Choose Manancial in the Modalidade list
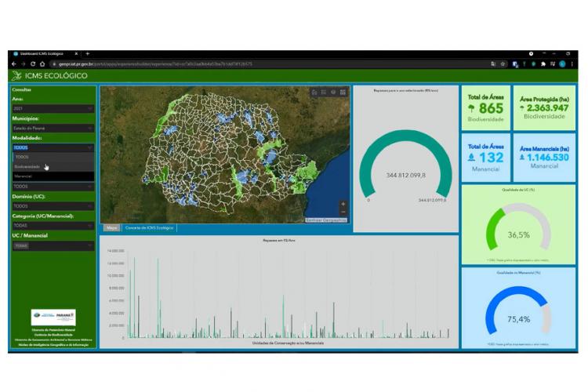The image size is (588, 392). coord(24,176)
